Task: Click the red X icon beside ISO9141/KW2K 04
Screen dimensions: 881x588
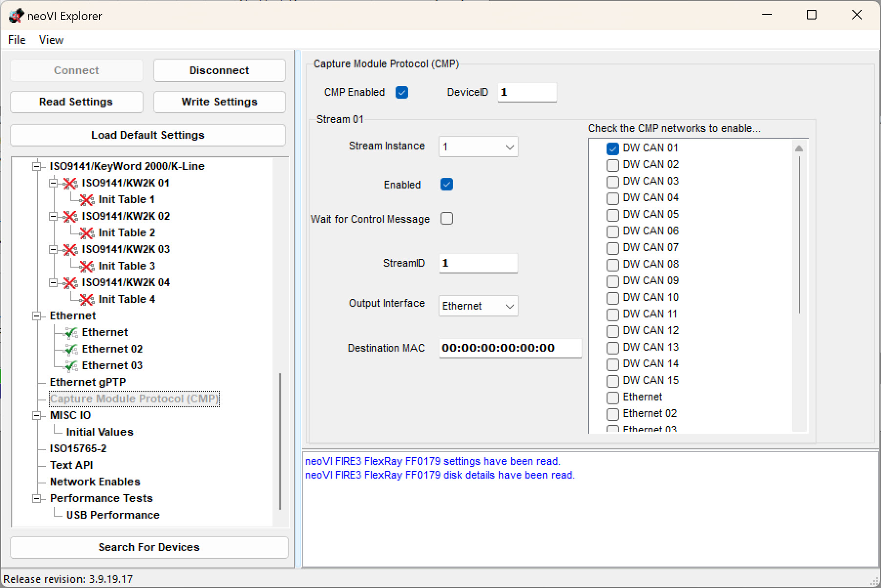Action: (70, 283)
